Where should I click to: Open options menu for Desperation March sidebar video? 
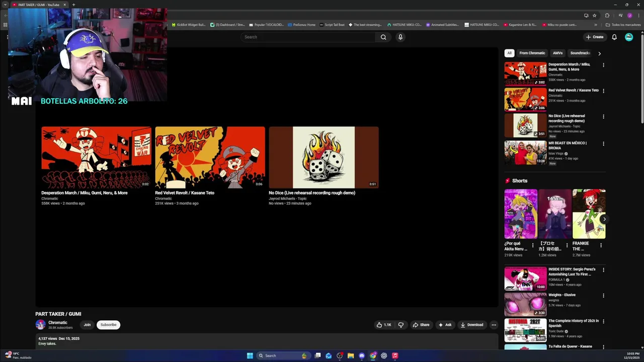click(x=603, y=65)
